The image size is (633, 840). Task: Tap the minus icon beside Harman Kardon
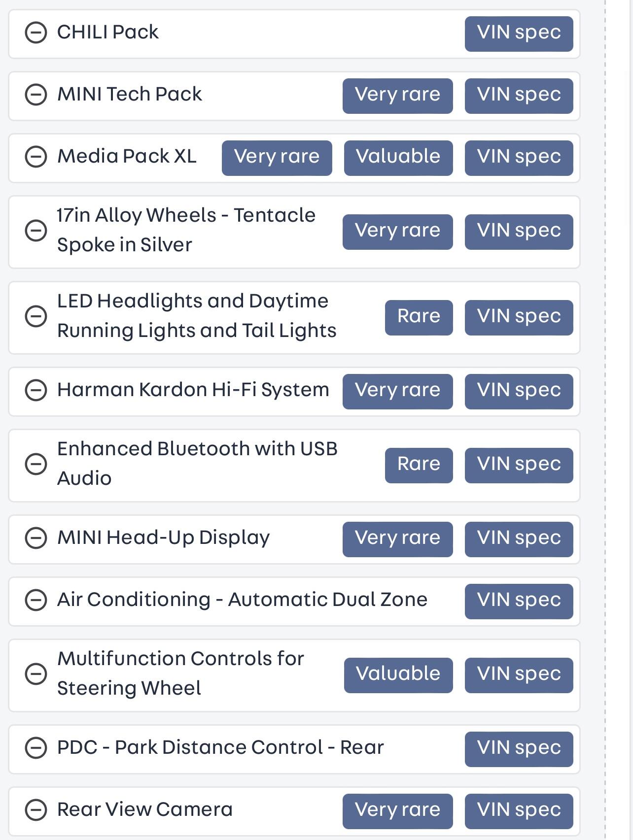pos(36,391)
